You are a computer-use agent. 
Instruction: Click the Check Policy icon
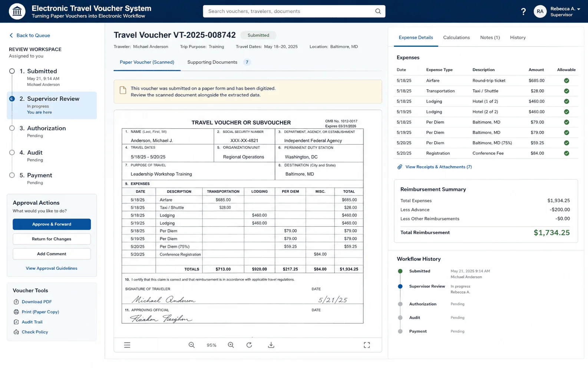point(16,332)
